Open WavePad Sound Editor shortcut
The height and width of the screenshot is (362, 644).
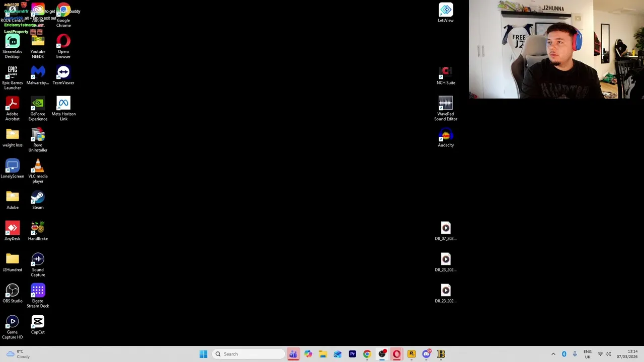[446, 109]
